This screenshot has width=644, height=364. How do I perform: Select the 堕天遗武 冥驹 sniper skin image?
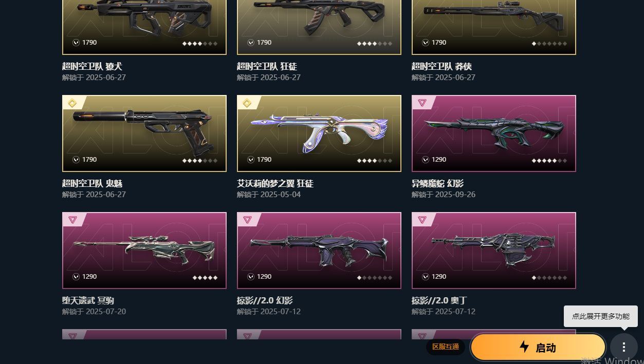(144, 251)
